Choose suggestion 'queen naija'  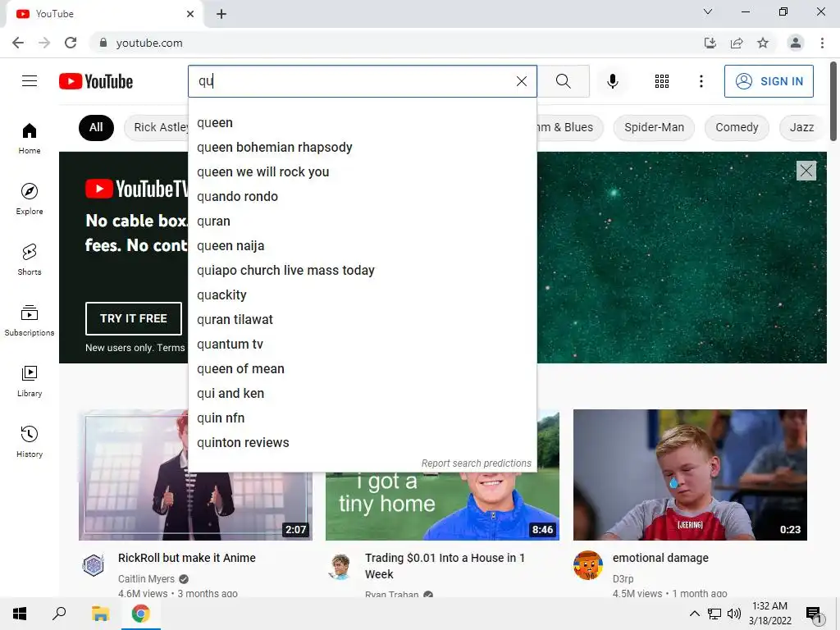(362, 246)
